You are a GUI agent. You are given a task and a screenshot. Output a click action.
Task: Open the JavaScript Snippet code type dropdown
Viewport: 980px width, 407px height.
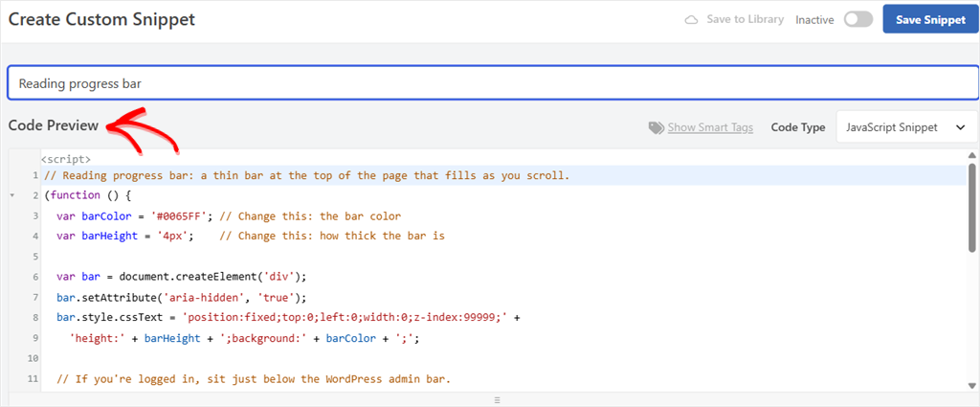[x=906, y=127]
